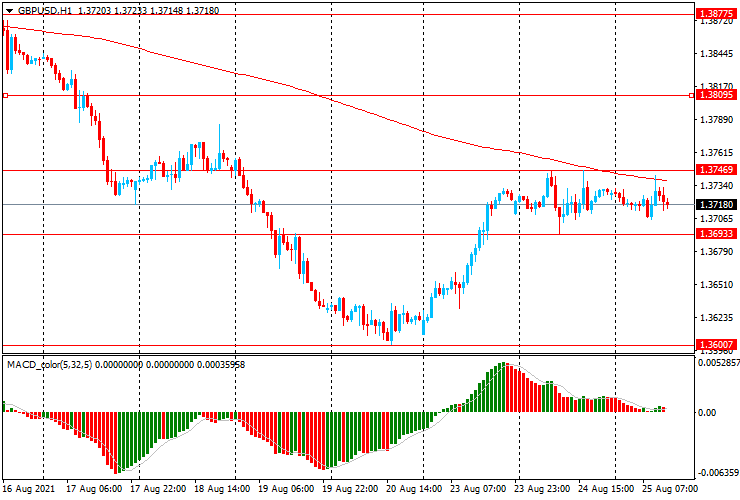Click the high price 1.37233 in header
Image resolution: width=740 pixels, height=500 pixels.
130,10
